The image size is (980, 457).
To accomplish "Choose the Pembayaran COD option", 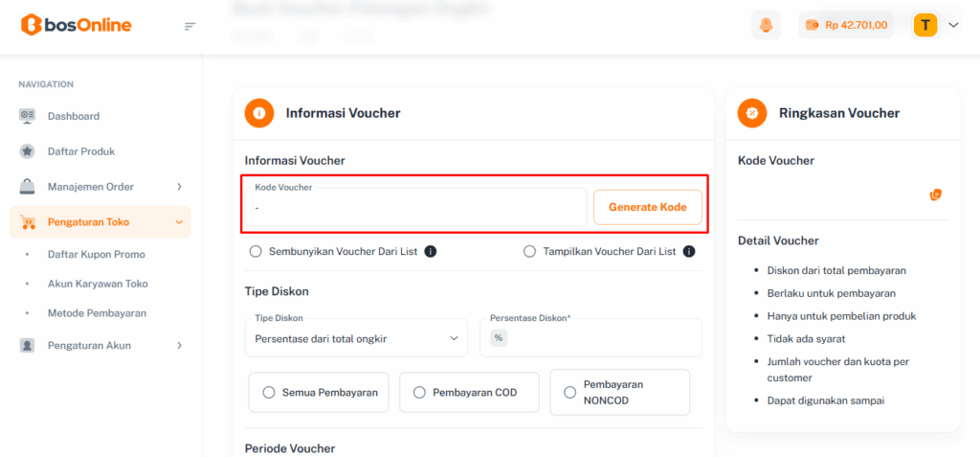I will tap(419, 392).
